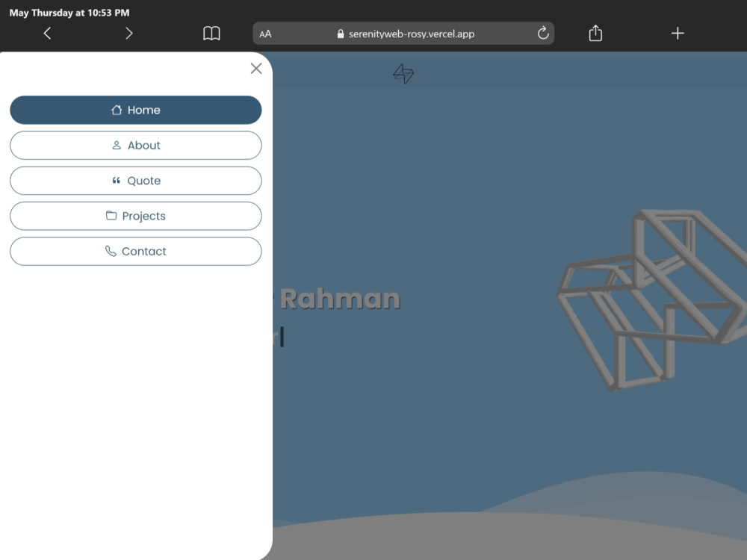Open the bookmarks book icon
The width and height of the screenshot is (747, 560).
tap(211, 34)
